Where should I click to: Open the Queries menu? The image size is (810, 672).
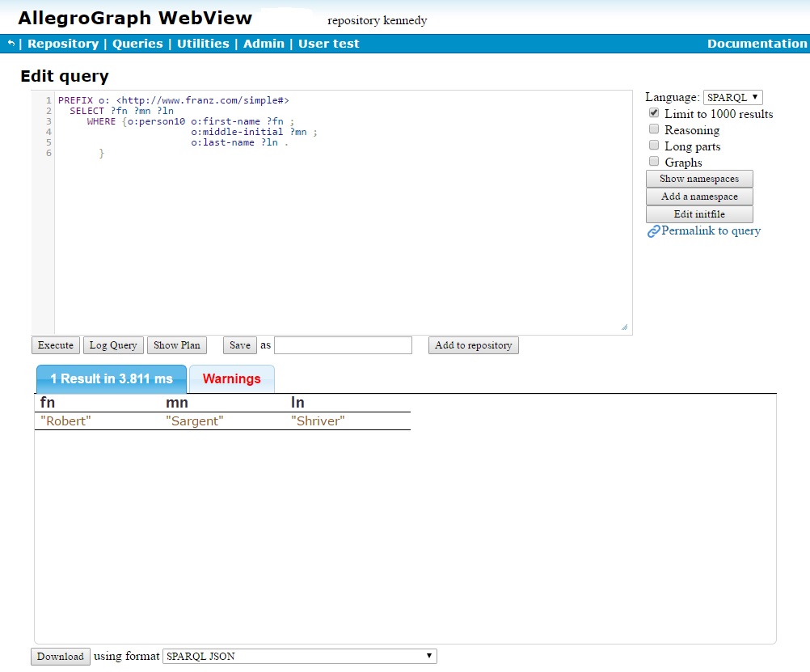[137, 44]
